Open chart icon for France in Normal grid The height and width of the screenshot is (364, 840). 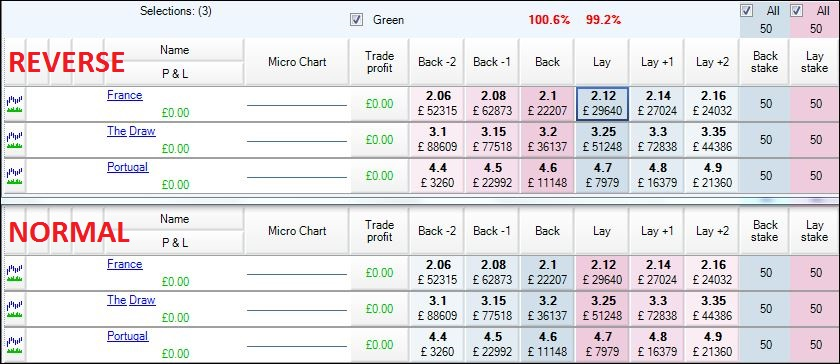coord(14,273)
